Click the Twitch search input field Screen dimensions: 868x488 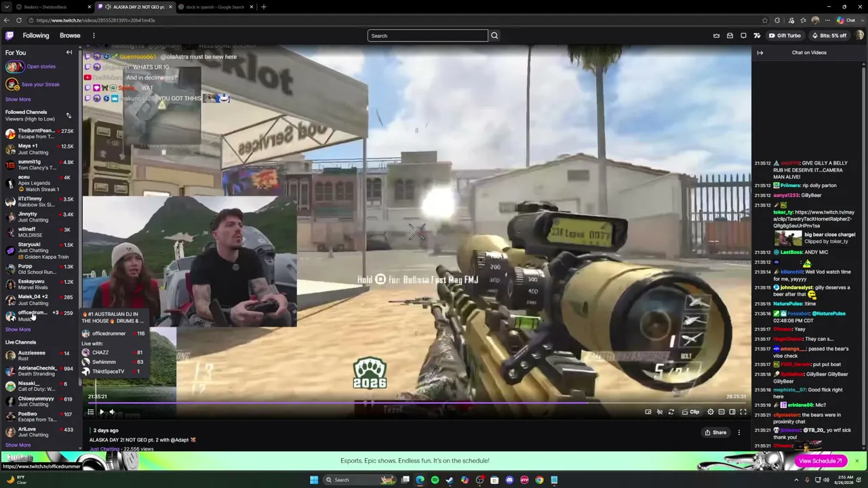(x=428, y=36)
